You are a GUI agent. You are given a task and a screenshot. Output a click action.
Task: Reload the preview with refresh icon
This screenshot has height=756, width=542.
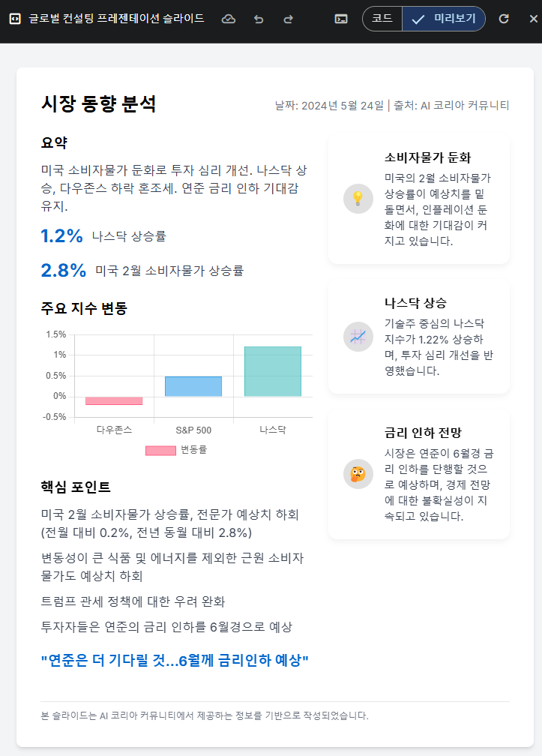click(504, 19)
